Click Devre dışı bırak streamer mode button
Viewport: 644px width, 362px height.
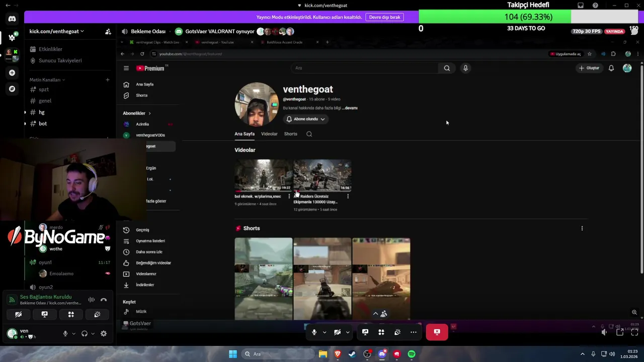385,17
